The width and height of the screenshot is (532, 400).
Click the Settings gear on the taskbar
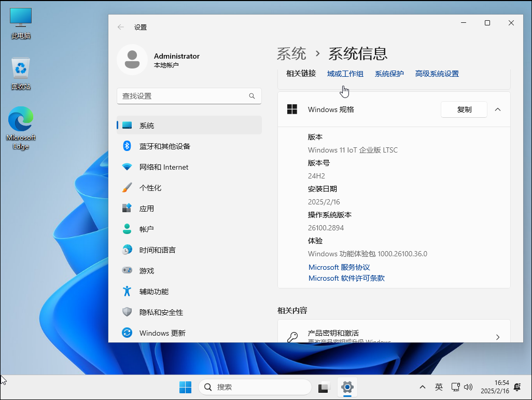point(347,387)
